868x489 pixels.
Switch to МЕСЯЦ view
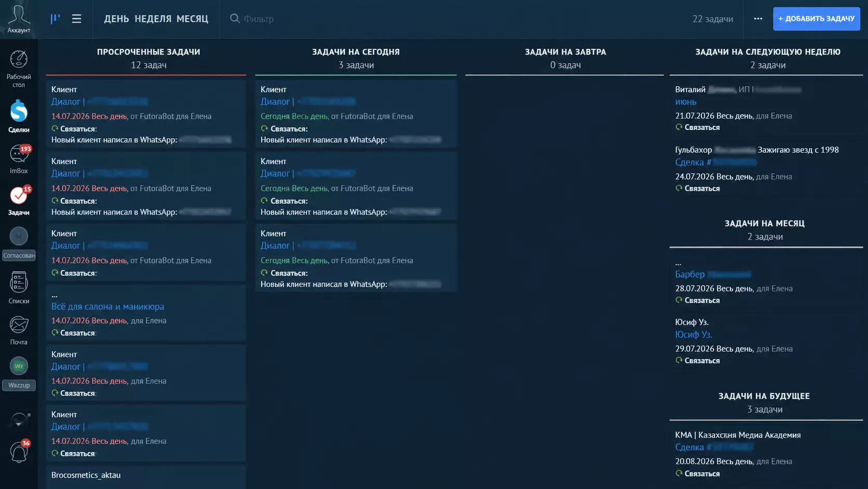click(x=192, y=19)
